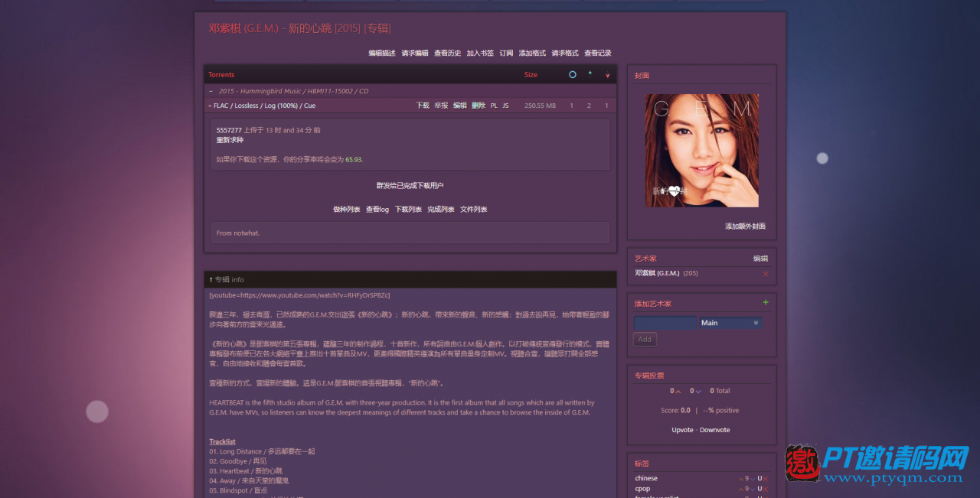Click the Add artist button
980x498 pixels.
coord(645,340)
